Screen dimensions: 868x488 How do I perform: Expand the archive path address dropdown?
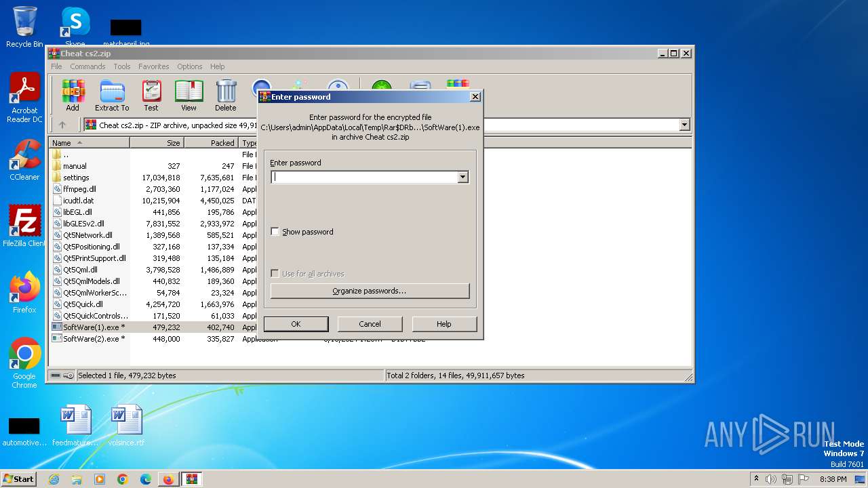click(x=684, y=125)
